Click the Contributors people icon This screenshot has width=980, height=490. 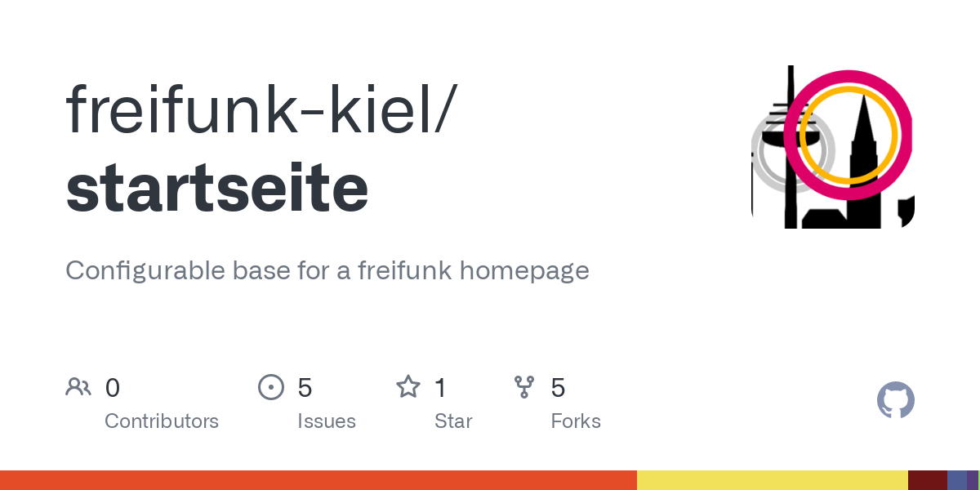coord(78,387)
